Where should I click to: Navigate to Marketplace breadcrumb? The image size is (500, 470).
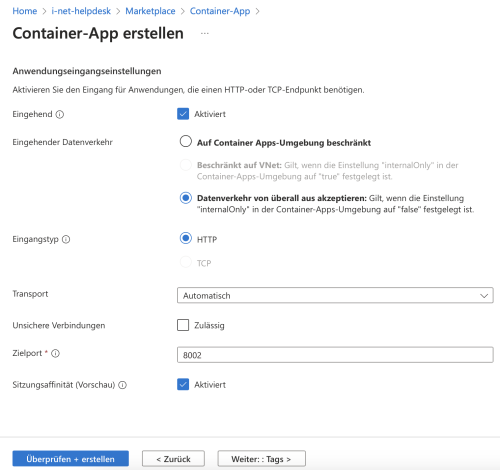coord(150,11)
